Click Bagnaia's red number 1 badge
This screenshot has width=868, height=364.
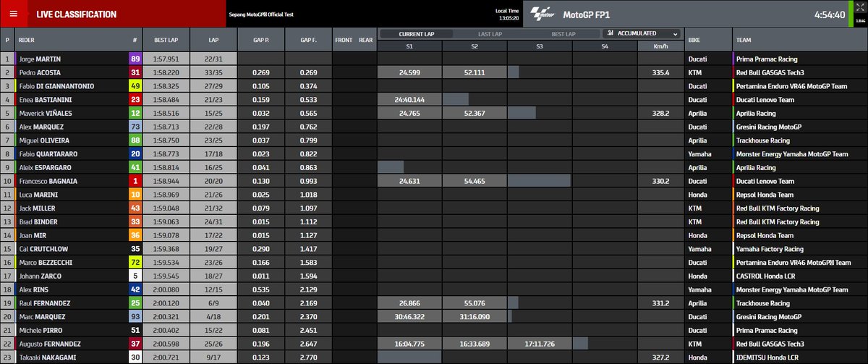coord(135,181)
